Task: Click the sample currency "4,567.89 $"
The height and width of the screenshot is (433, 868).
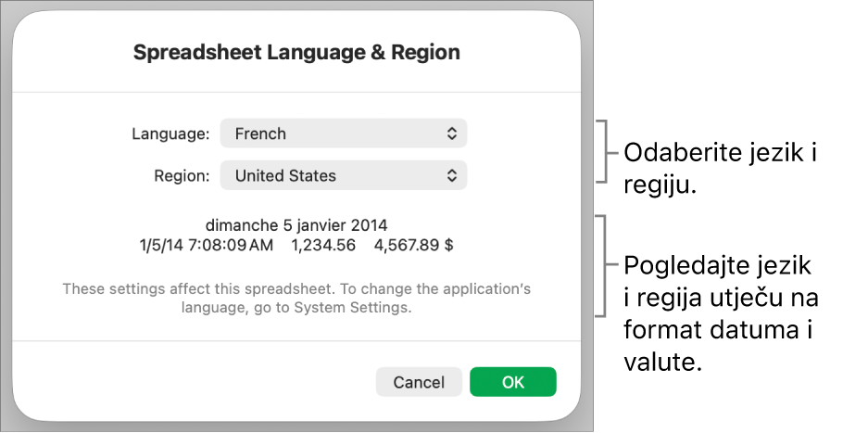Action: click(413, 246)
